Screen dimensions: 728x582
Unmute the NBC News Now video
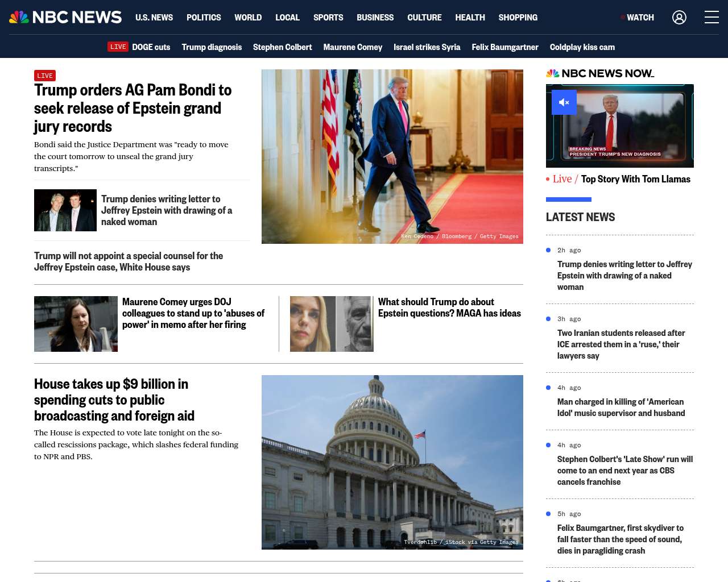[564, 102]
